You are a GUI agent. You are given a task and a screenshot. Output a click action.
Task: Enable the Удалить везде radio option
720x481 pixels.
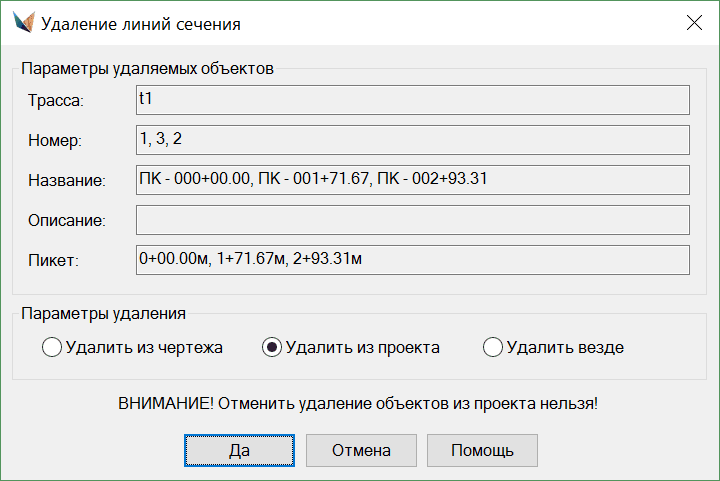(492, 348)
